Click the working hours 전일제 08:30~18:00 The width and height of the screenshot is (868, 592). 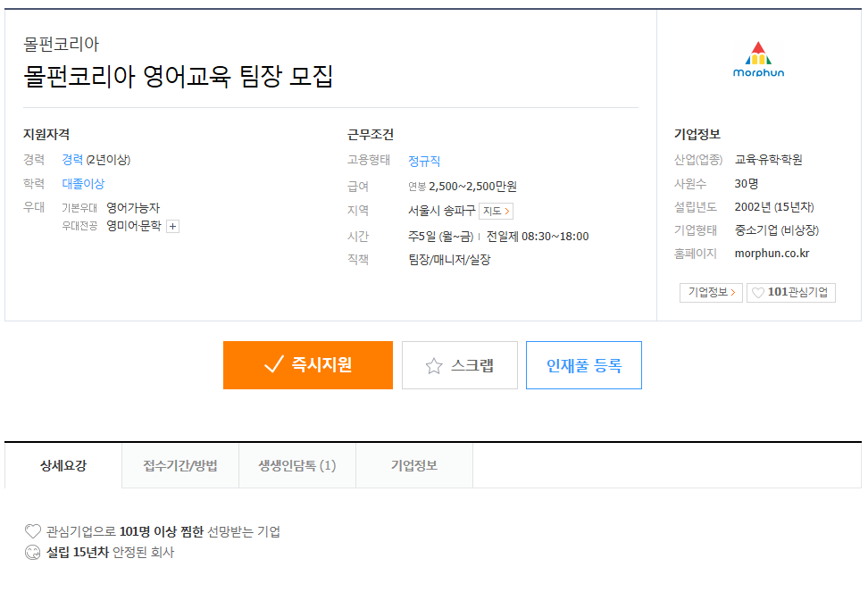538,237
